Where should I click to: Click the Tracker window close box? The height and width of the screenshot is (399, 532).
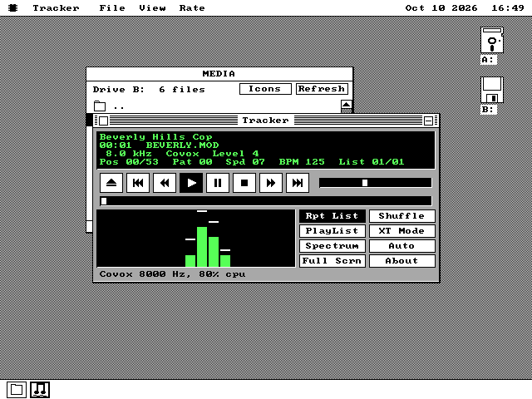click(x=104, y=121)
